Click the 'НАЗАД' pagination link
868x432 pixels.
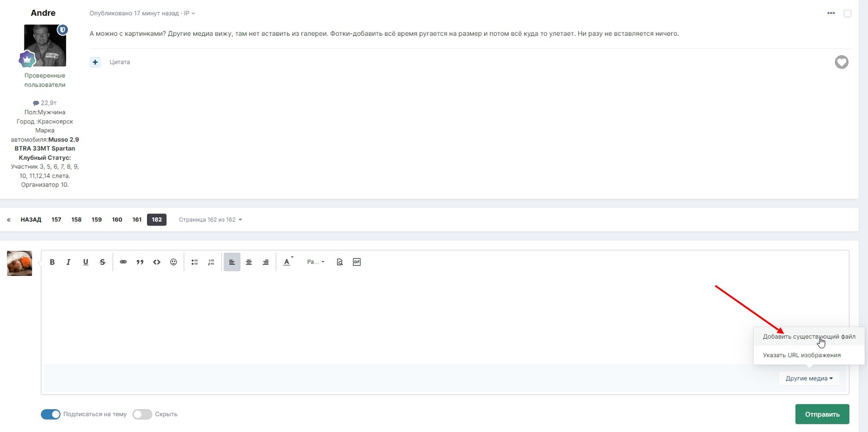31,220
